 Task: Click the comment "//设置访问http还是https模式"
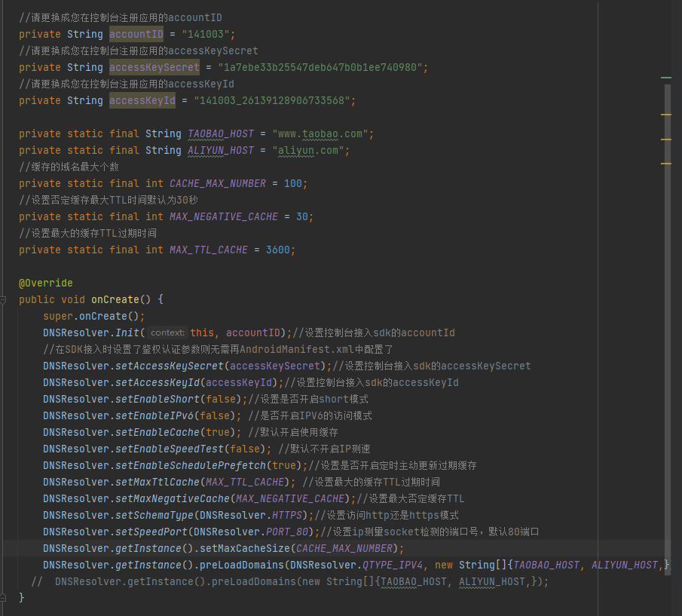(x=387, y=515)
